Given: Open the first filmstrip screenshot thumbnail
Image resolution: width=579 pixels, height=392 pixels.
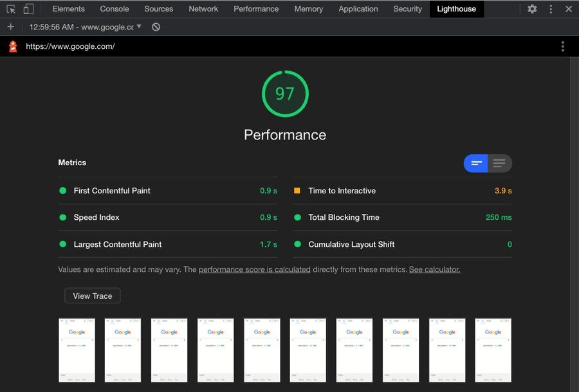Looking at the screenshot, I should coord(77,350).
